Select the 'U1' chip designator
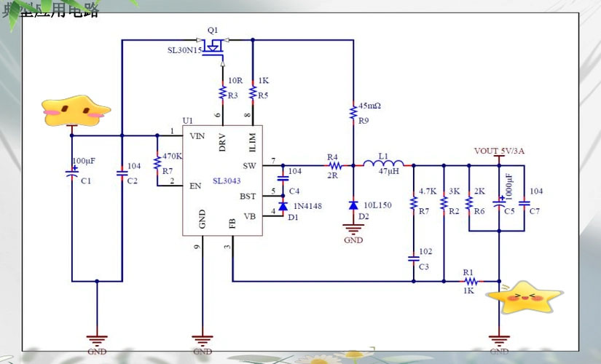601x364 pixels. pyautogui.click(x=188, y=121)
